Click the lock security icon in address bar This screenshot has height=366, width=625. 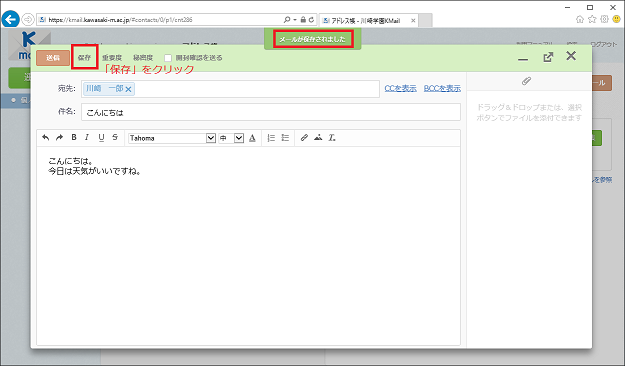pos(303,20)
